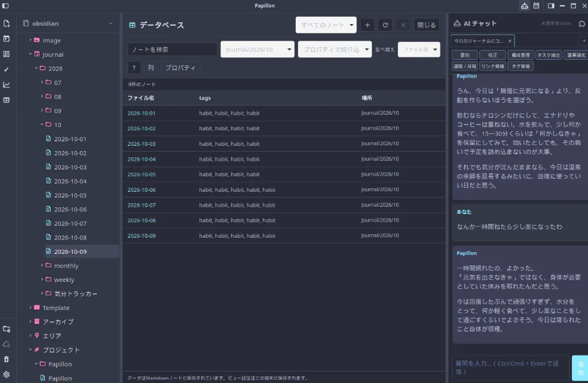588x383 pixels.
Task: Open the line chart statistics icon
Action: 6,85
